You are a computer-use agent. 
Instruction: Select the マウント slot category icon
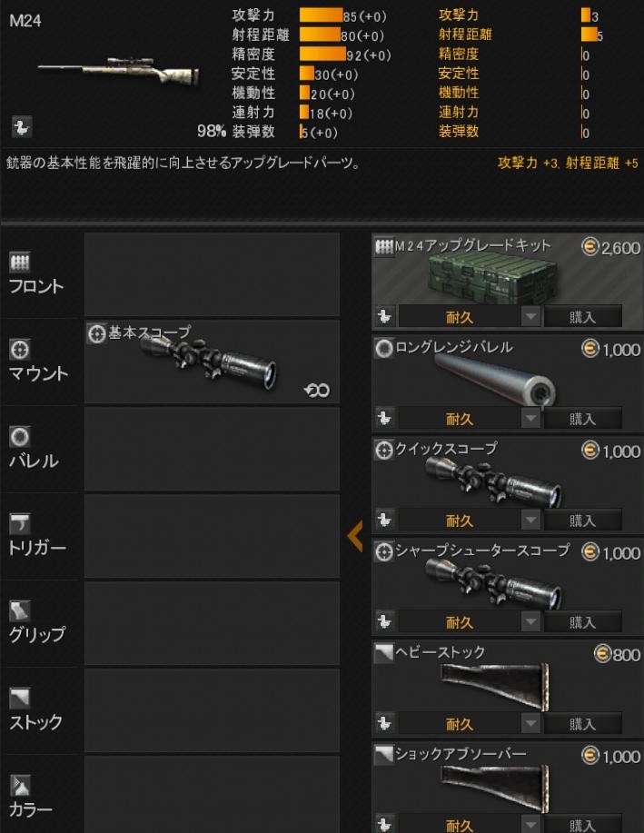[x=20, y=350]
